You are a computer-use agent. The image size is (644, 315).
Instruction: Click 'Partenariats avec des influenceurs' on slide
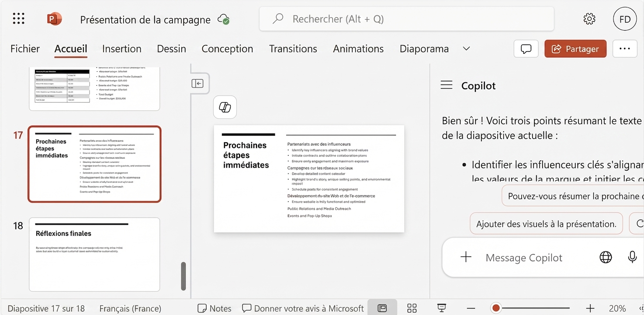point(319,144)
